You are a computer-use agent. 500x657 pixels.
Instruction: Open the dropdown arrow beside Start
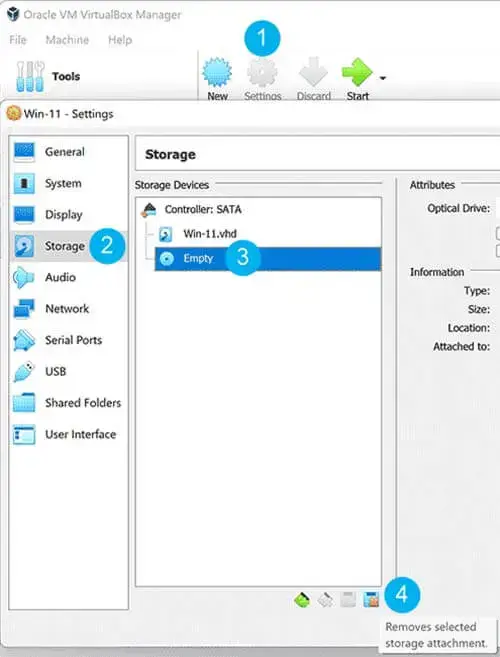point(383,78)
